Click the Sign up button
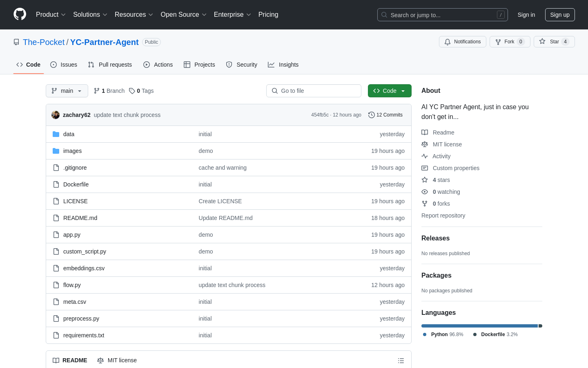Viewport: 588px width, 368px height. pyautogui.click(x=559, y=15)
